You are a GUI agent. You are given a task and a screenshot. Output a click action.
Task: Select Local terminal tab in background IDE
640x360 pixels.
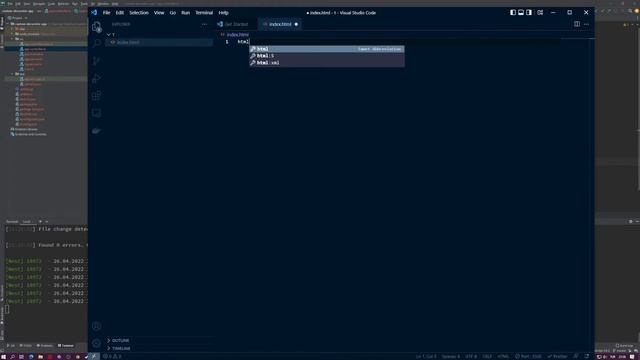(x=27, y=222)
